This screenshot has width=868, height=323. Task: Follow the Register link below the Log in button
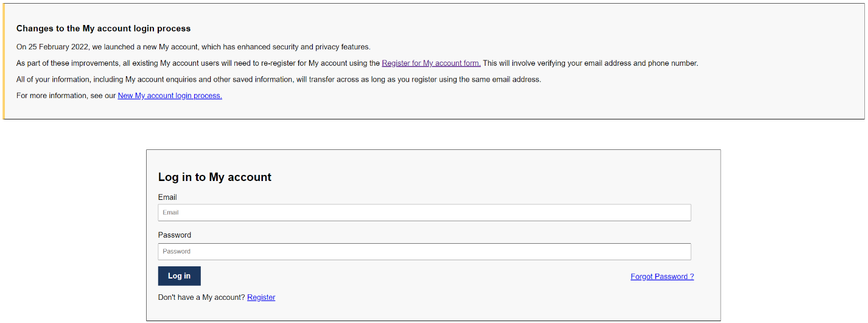(261, 297)
